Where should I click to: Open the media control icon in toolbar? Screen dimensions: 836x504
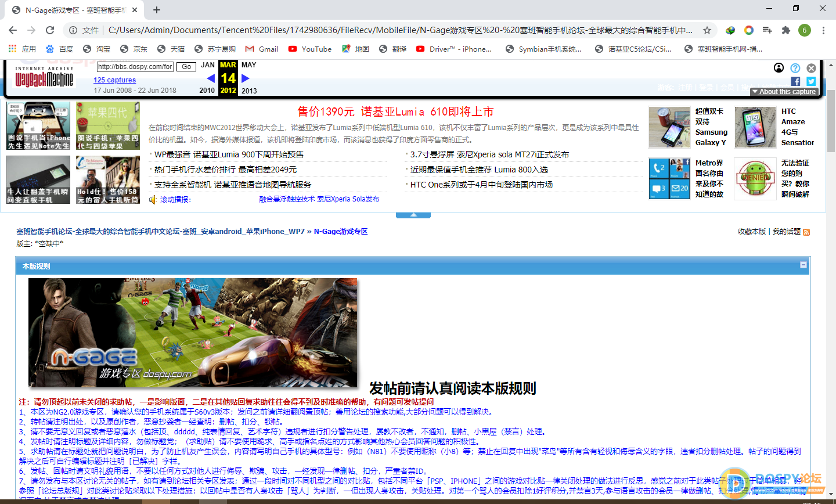click(767, 30)
